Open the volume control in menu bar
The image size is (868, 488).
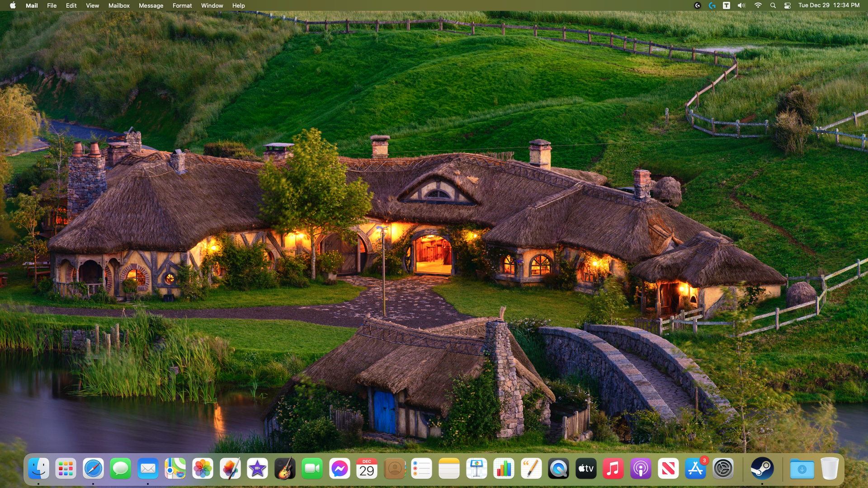coord(741,5)
